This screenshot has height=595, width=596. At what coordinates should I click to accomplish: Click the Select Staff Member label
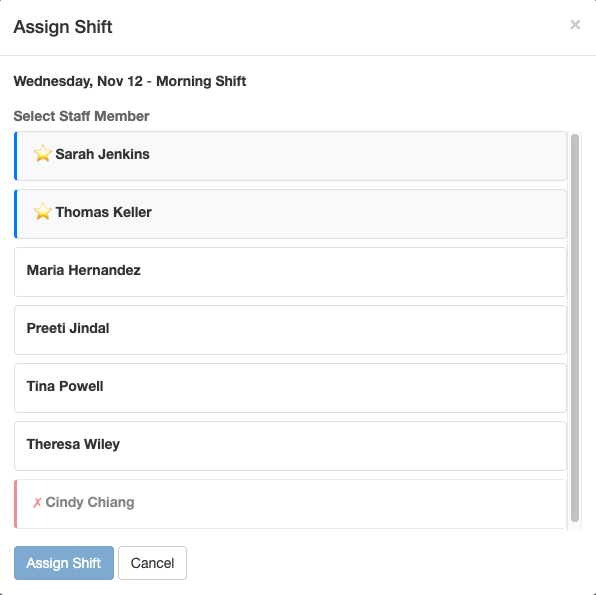[x=81, y=116]
